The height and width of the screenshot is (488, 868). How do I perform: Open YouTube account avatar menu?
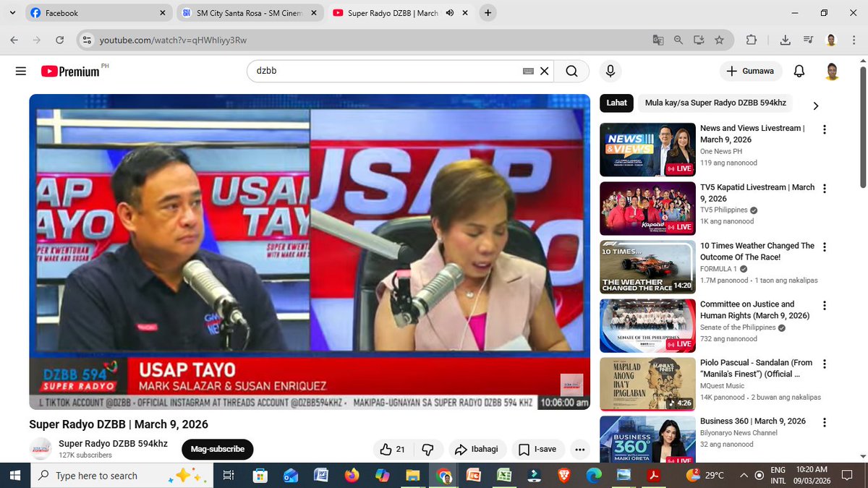click(833, 71)
